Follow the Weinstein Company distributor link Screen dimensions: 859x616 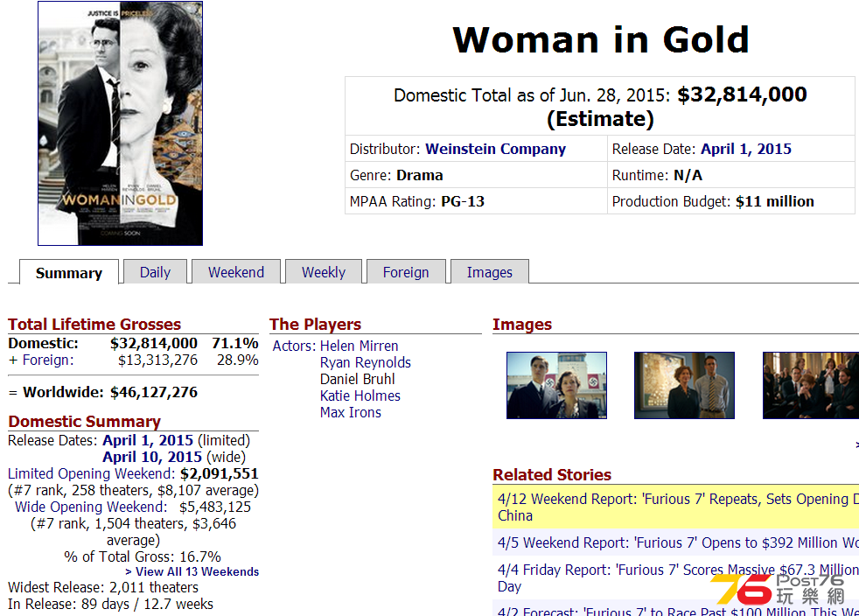click(x=496, y=149)
